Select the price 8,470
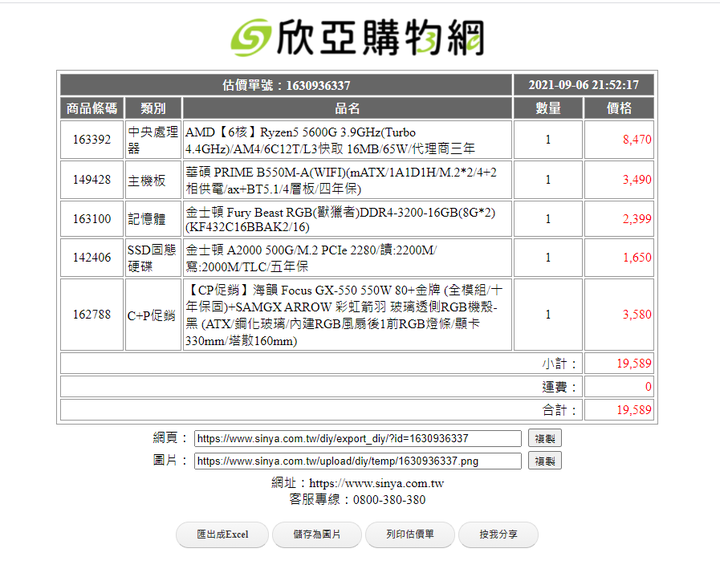This screenshot has height=569, width=720. 637,140
